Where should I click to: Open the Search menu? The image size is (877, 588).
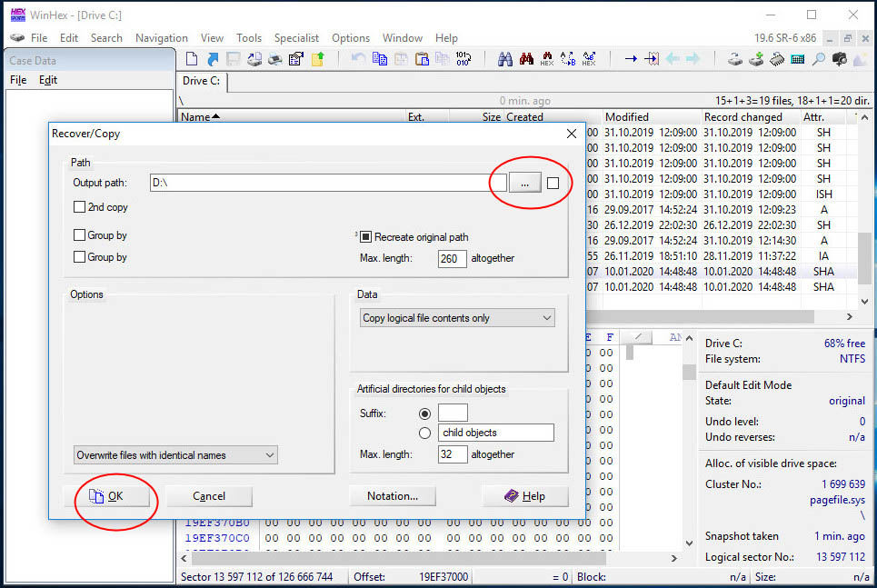pos(106,37)
